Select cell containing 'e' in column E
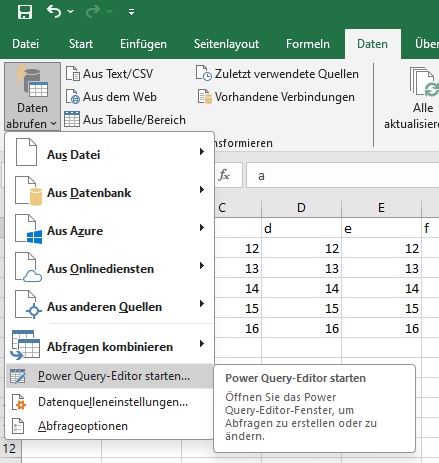This screenshot has height=463, width=439. 381,228
